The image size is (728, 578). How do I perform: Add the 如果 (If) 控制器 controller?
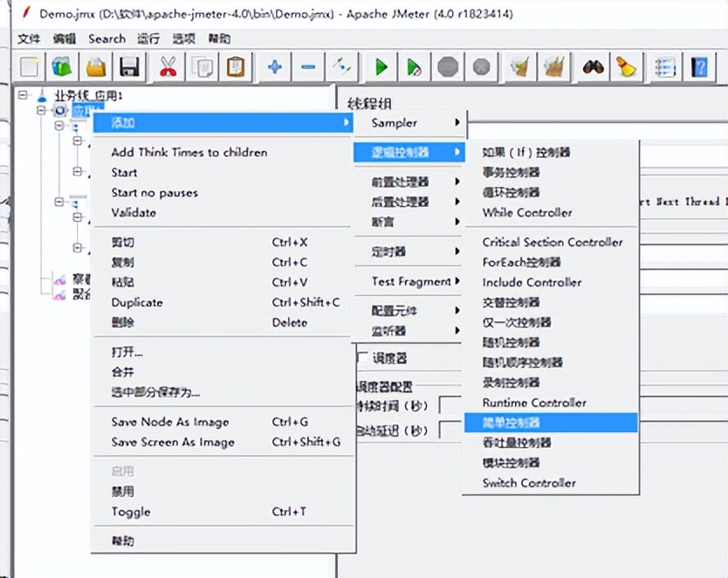[551, 152]
